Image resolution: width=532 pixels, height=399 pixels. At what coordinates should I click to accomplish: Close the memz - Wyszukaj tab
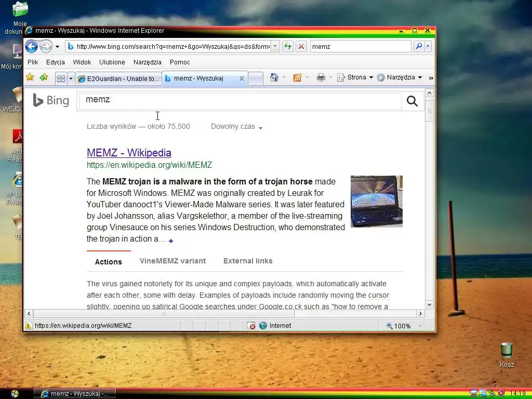(x=242, y=78)
